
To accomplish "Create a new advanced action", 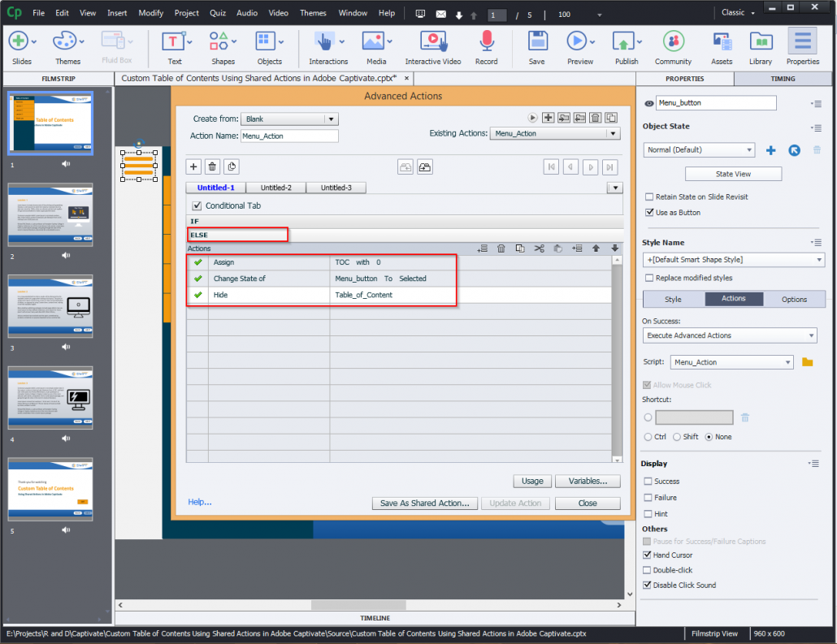I will tap(549, 118).
